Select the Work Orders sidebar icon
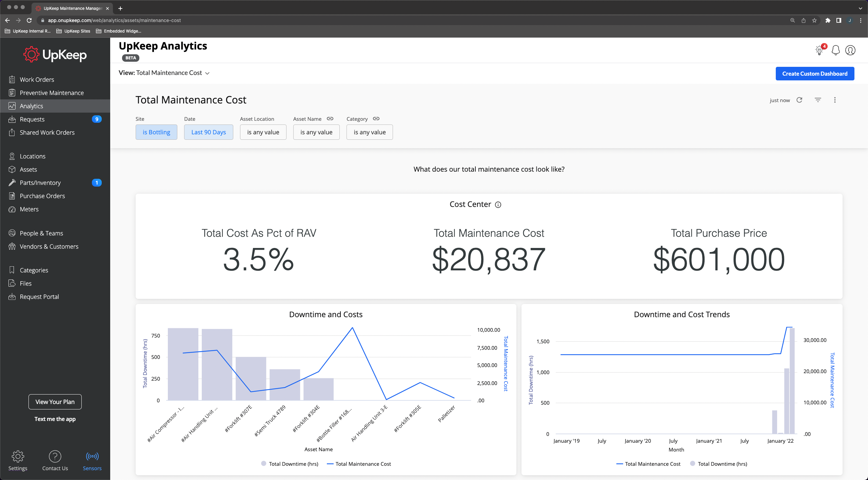This screenshot has height=480, width=868. (x=12, y=79)
